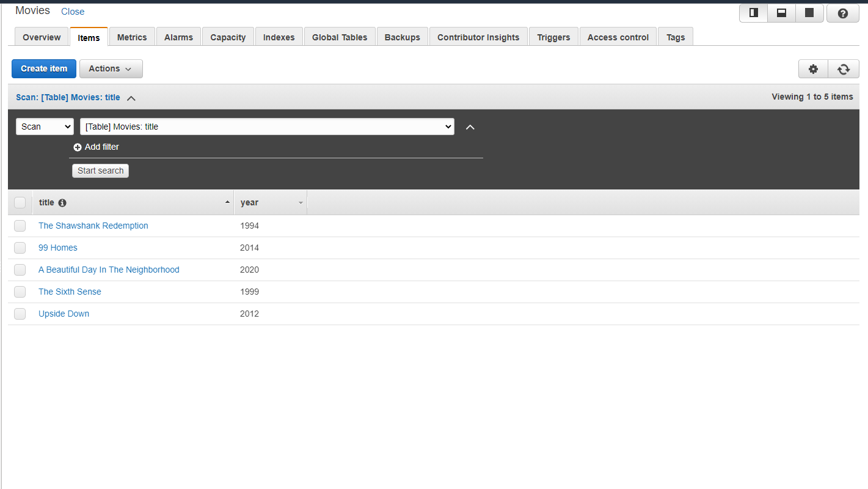Click the info icon next to the title column

[62, 202]
